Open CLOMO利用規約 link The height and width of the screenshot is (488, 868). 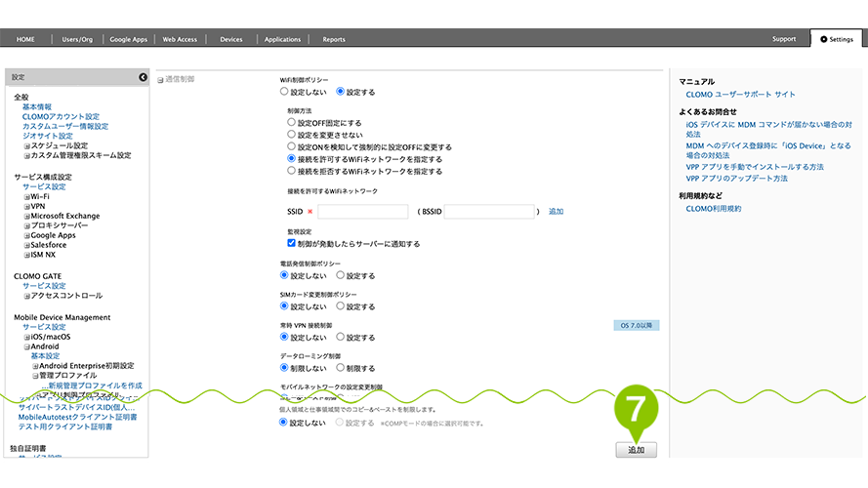714,209
